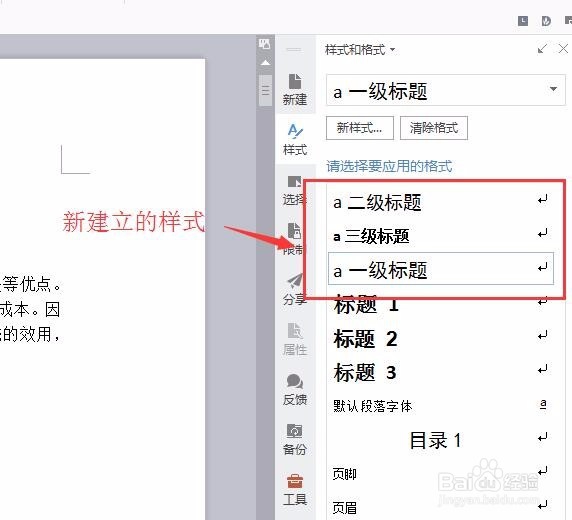
Task: Click the scroll-up arrow of document scrollbar
Action: (x=266, y=63)
